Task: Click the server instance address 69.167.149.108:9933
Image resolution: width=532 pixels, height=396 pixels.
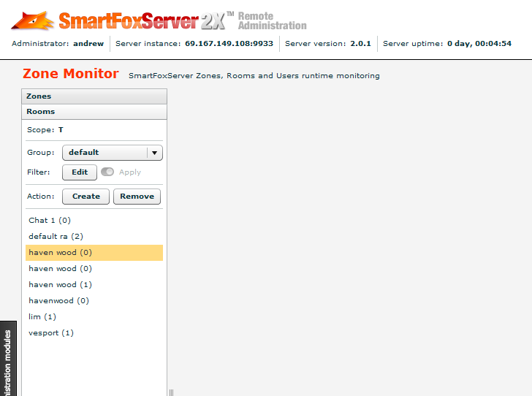Action: pos(229,44)
